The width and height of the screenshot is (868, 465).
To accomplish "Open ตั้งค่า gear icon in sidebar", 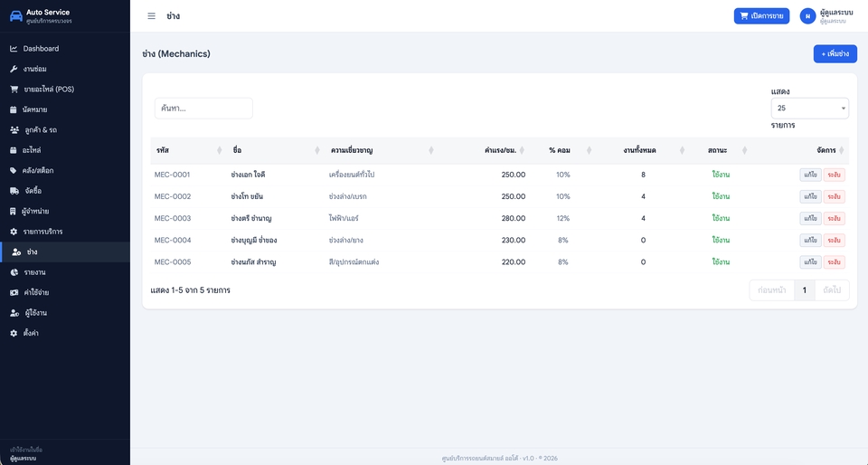I will pyautogui.click(x=14, y=333).
